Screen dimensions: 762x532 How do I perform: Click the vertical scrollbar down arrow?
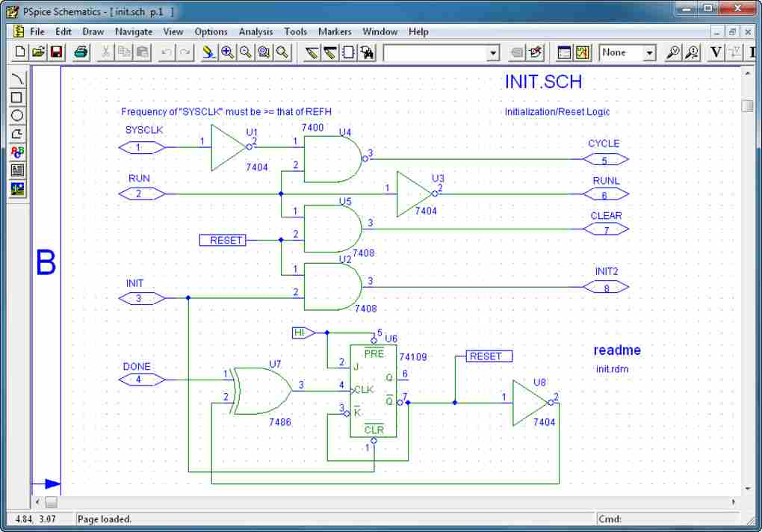tap(747, 488)
